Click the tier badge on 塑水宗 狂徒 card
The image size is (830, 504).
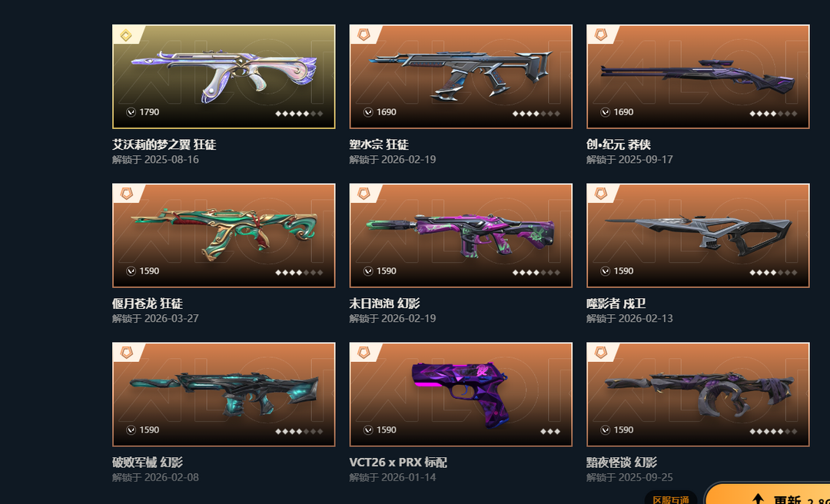tap(363, 35)
